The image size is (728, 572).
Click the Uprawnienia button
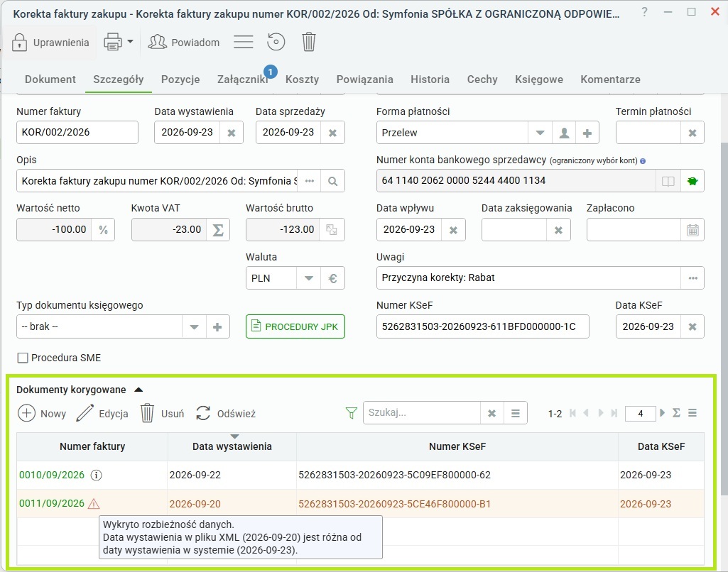click(x=50, y=42)
